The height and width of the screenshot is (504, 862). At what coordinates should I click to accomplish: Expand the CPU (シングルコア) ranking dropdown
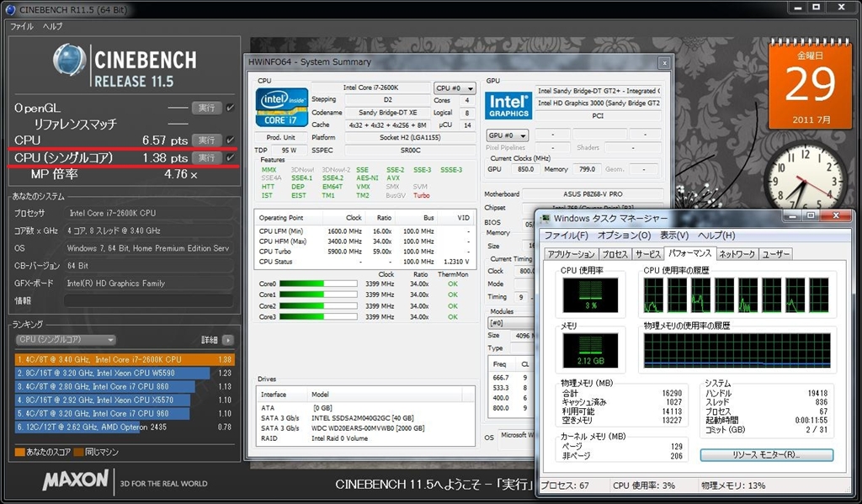[x=66, y=340]
